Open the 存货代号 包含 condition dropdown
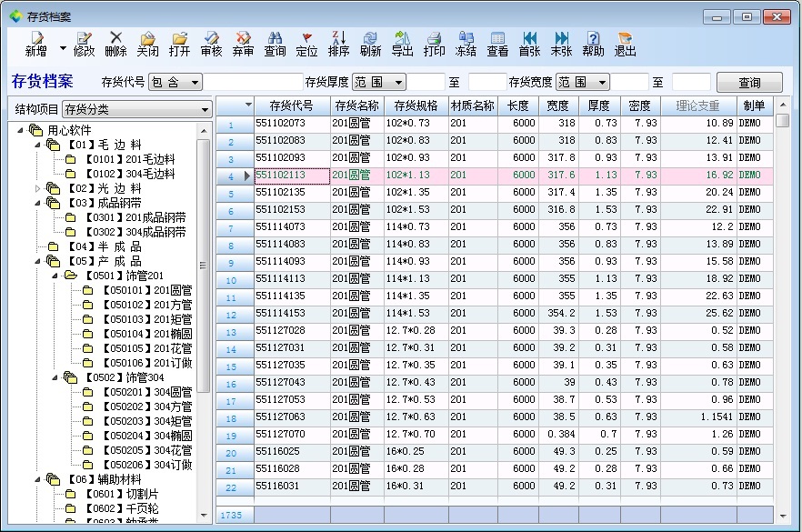This screenshot has width=802, height=532. [x=176, y=82]
